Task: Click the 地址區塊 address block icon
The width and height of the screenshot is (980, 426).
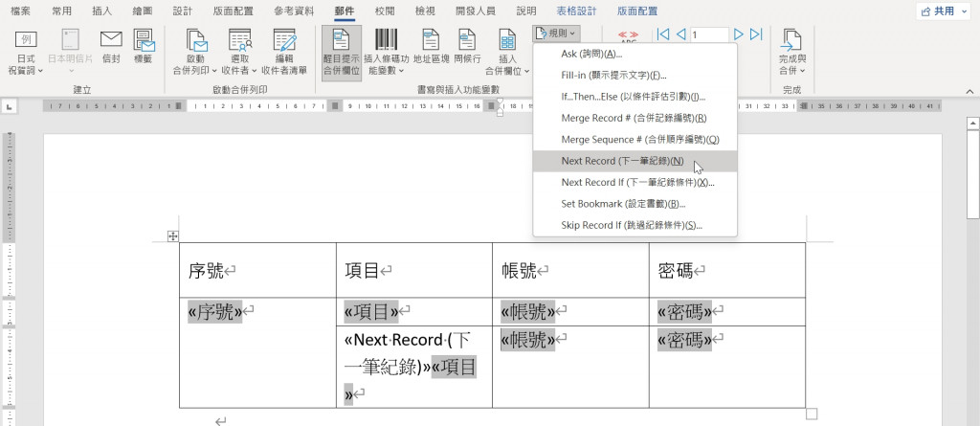Action: pos(432,48)
